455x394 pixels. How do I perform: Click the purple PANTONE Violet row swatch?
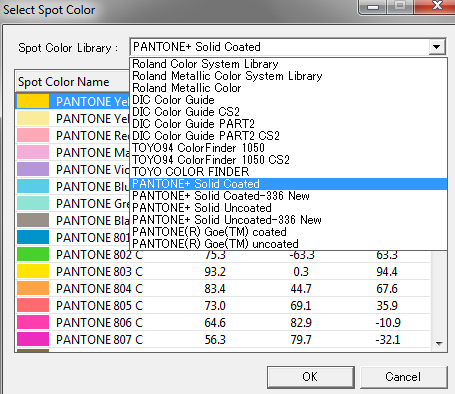(x=33, y=169)
